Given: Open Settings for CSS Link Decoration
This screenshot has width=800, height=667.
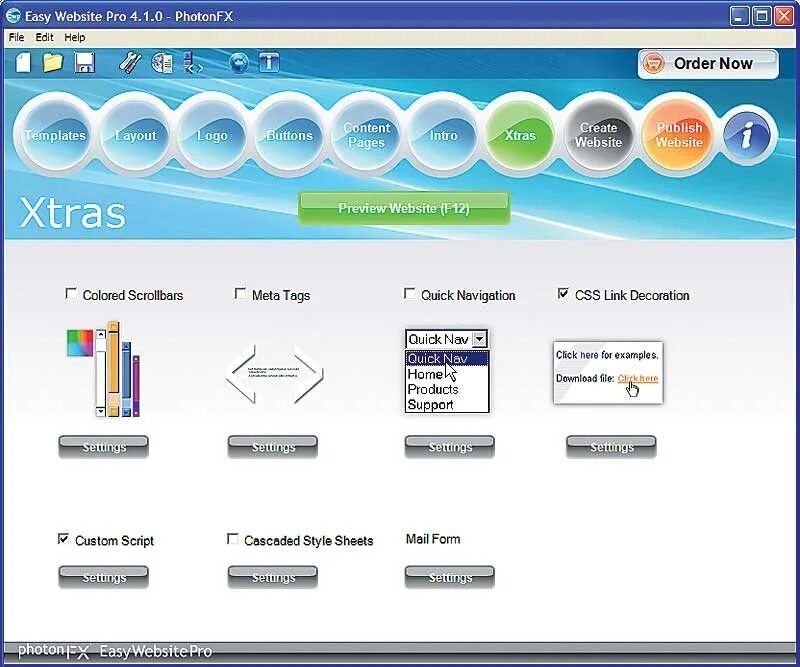Looking at the screenshot, I should (x=611, y=447).
